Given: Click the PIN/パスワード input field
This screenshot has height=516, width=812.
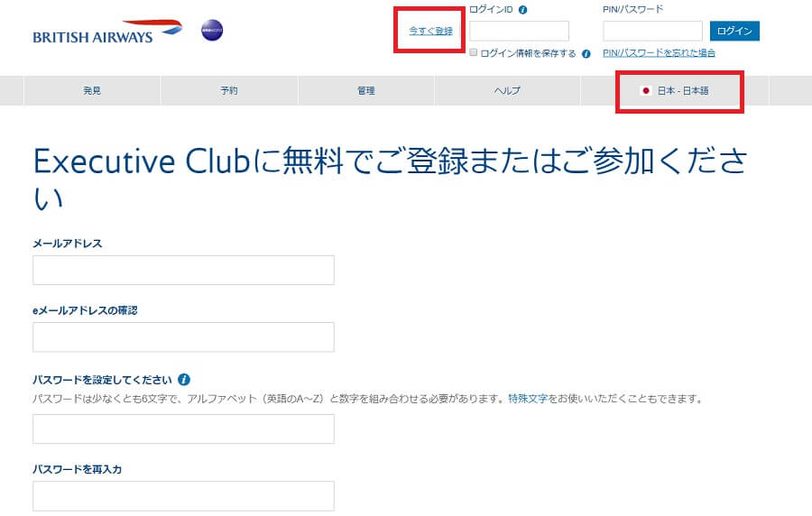Looking at the screenshot, I should pos(652,32).
